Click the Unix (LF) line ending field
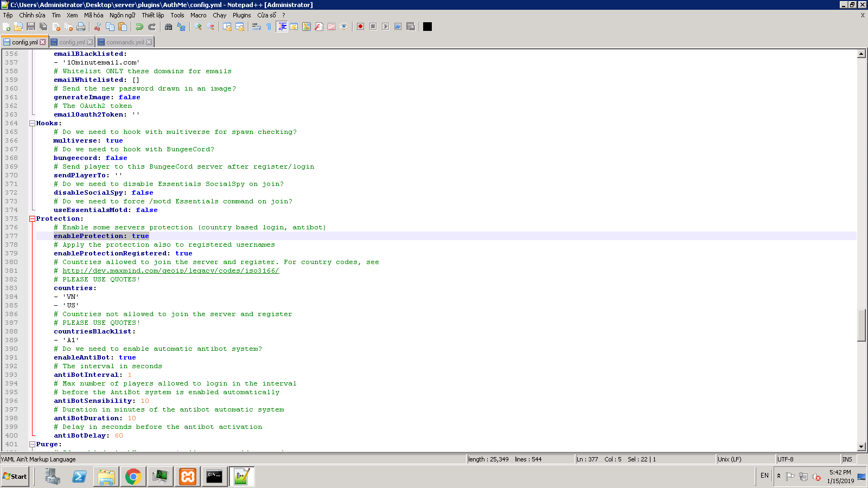The width and height of the screenshot is (868, 488). tap(745, 459)
